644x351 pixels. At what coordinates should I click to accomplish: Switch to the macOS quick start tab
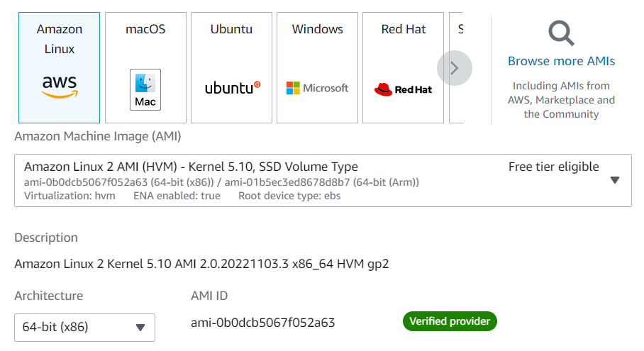point(145,29)
